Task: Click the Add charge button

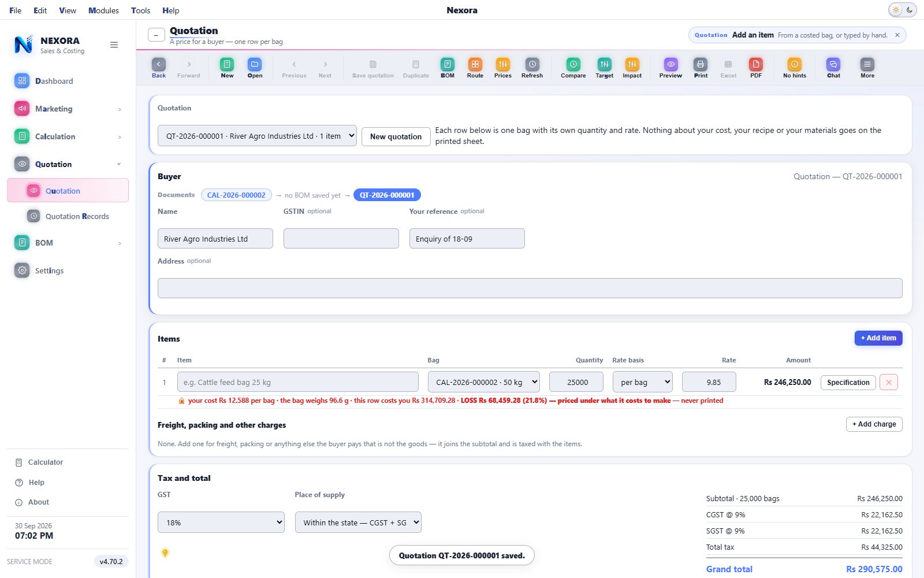Action: [874, 424]
